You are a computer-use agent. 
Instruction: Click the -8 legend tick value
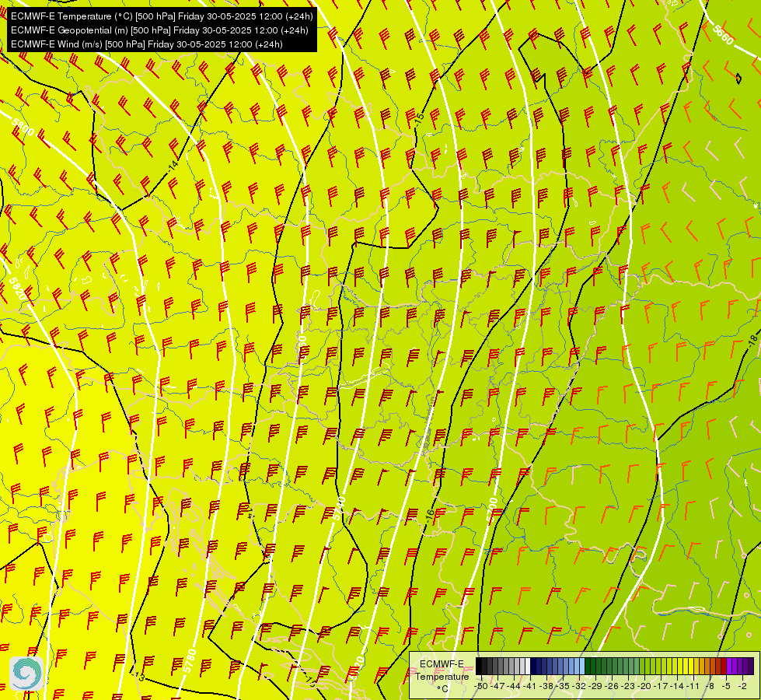pyautogui.click(x=710, y=686)
